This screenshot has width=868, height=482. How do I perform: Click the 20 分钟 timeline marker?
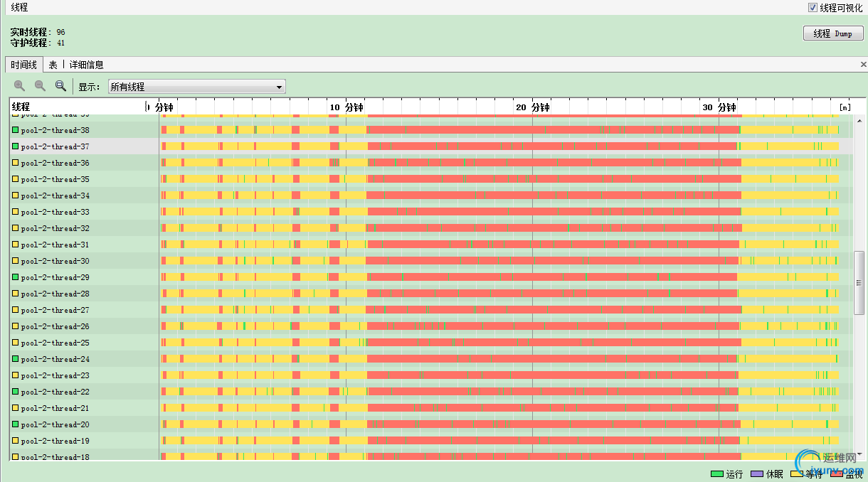(x=532, y=107)
